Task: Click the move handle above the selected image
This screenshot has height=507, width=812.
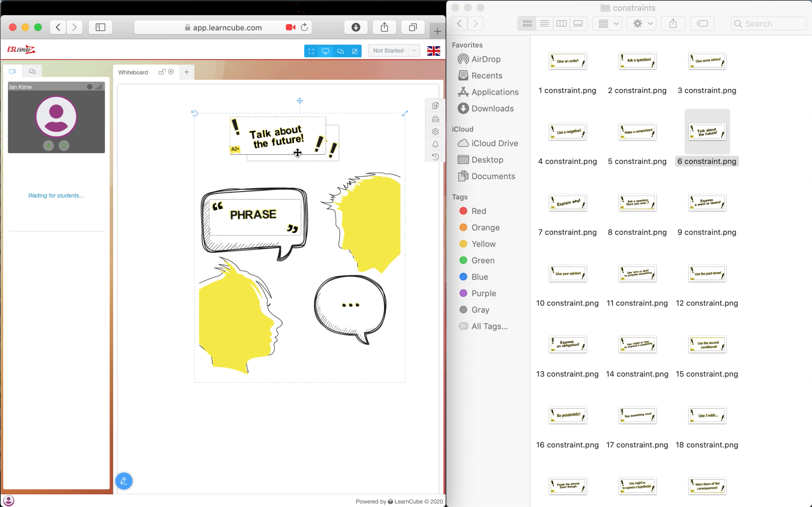Action: tap(300, 101)
